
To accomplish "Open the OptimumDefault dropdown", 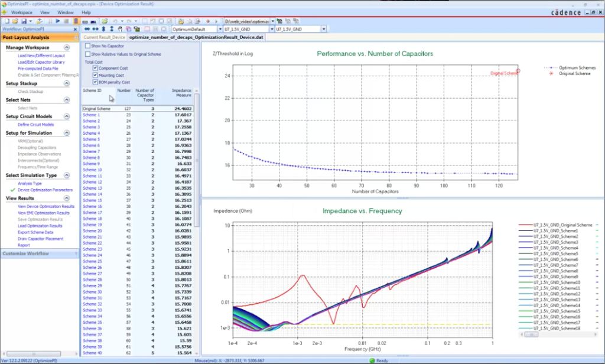I will (x=220, y=30).
